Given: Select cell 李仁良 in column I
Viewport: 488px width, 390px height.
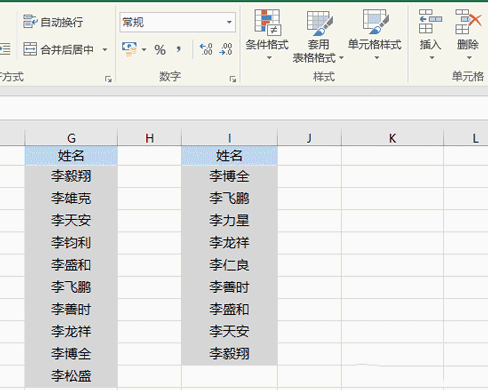Looking at the screenshot, I should click(x=229, y=265).
